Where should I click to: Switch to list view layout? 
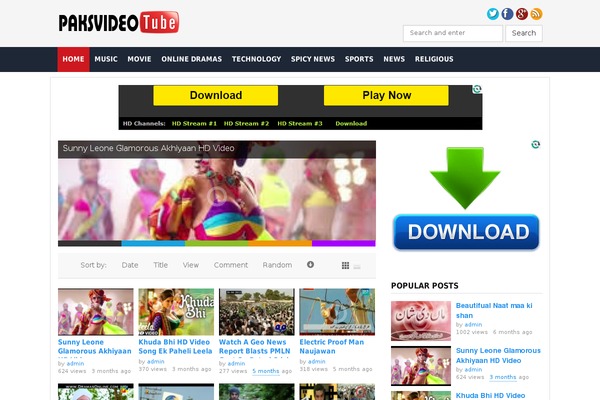coord(357,266)
